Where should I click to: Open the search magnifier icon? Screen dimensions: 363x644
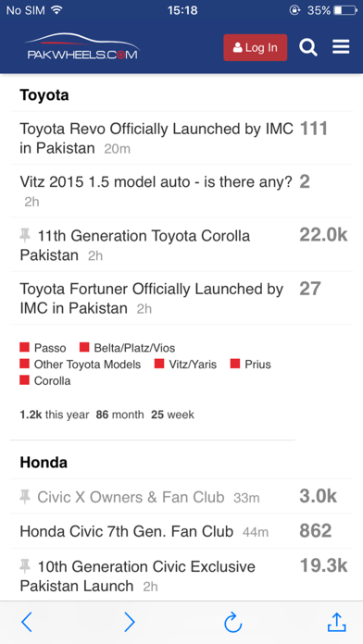(x=308, y=47)
